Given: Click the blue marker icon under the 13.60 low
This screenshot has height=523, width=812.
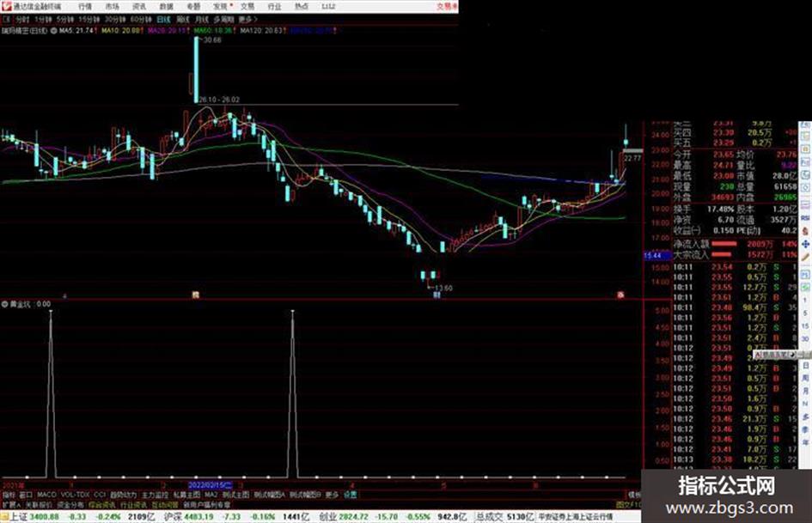Looking at the screenshot, I should 437,295.
